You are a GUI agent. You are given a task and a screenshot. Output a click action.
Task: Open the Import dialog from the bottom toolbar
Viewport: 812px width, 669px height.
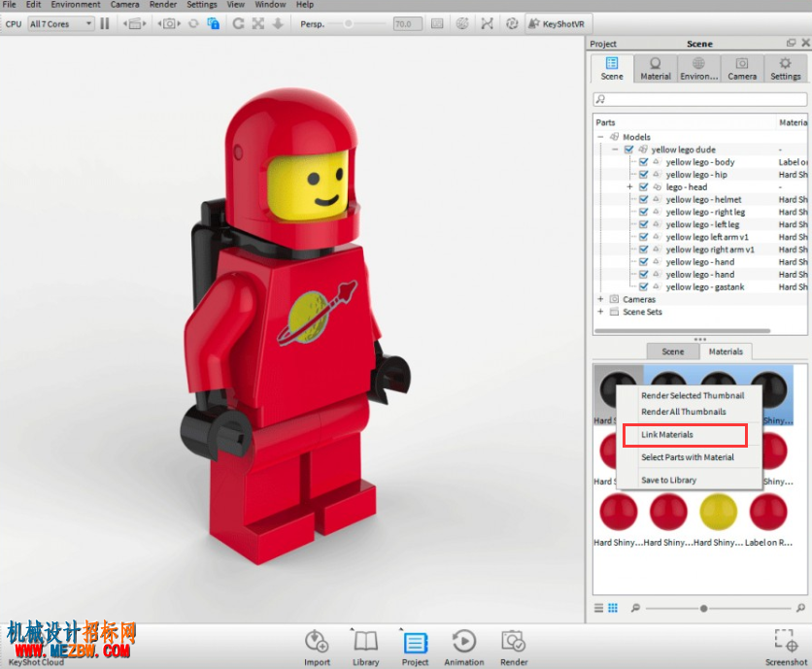[317, 648]
